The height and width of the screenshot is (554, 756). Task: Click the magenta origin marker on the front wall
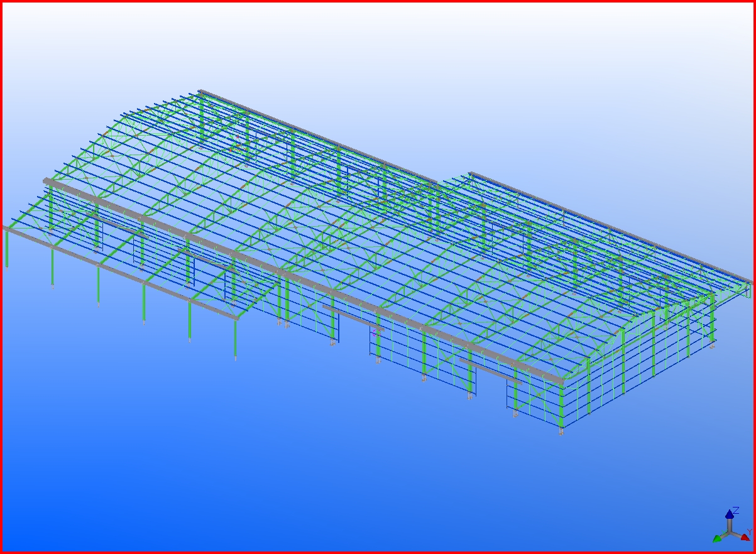tap(376, 333)
